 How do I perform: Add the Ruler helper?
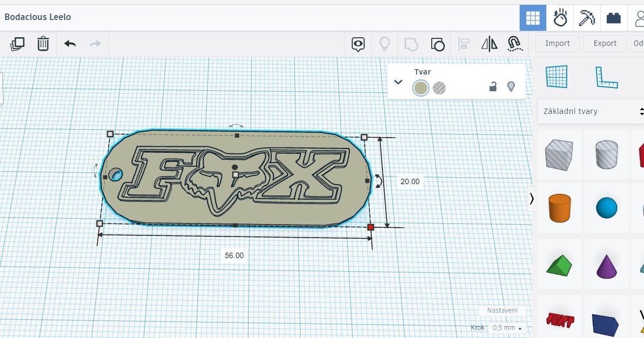pyautogui.click(x=607, y=77)
